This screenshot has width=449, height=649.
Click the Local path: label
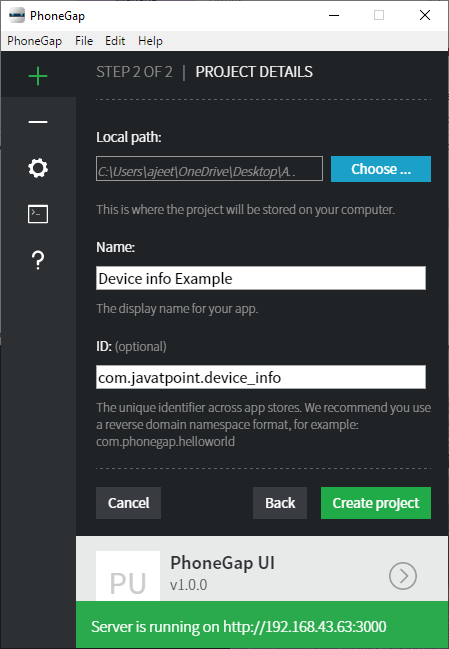(x=129, y=137)
